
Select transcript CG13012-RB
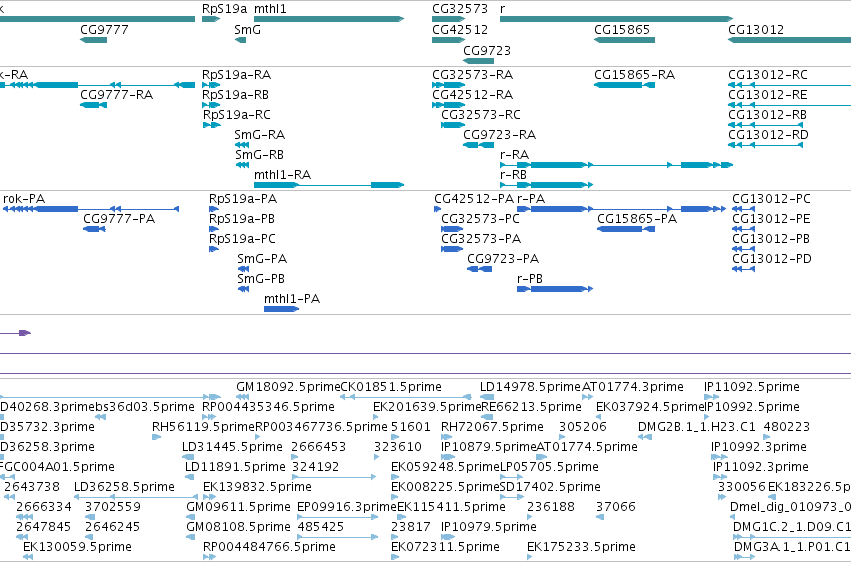pyautogui.click(x=765, y=125)
